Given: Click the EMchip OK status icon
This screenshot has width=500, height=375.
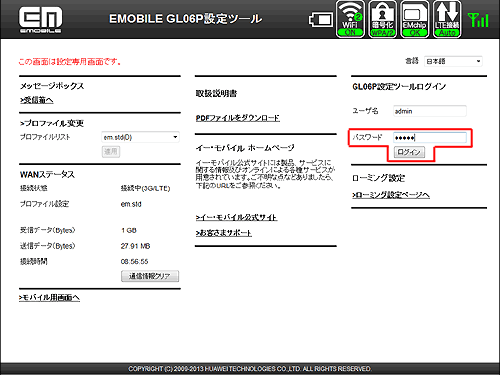Looking at the screenshot, I should click(x=414, y=19).
